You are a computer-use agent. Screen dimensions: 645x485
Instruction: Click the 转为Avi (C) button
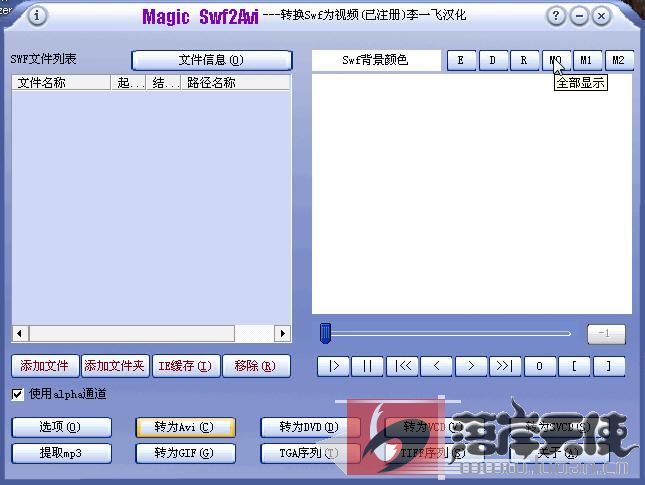point(186,427)
